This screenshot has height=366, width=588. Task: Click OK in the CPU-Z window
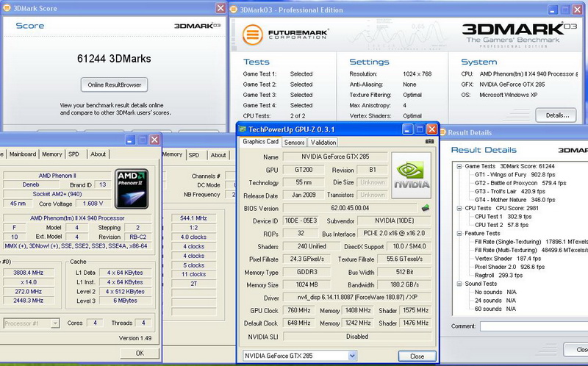click(x=140, y=353)
